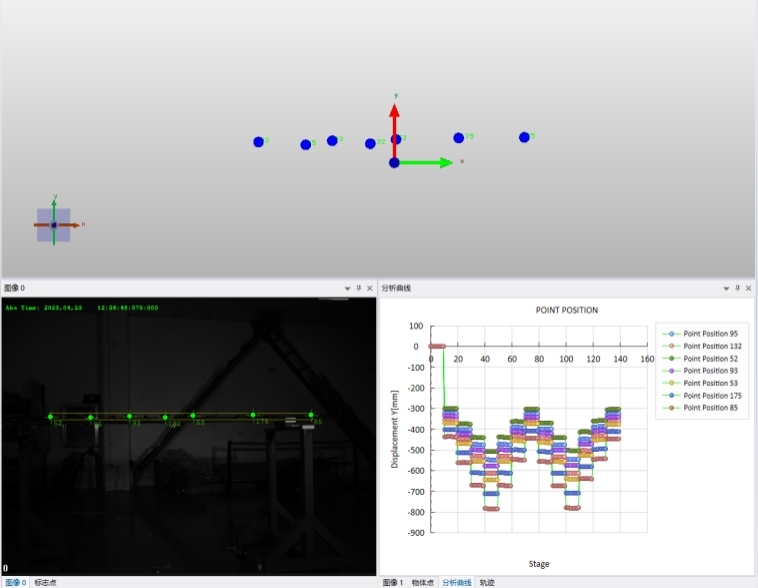
Task: Pin the 图像 0 panel
Action: coord(358,288)
